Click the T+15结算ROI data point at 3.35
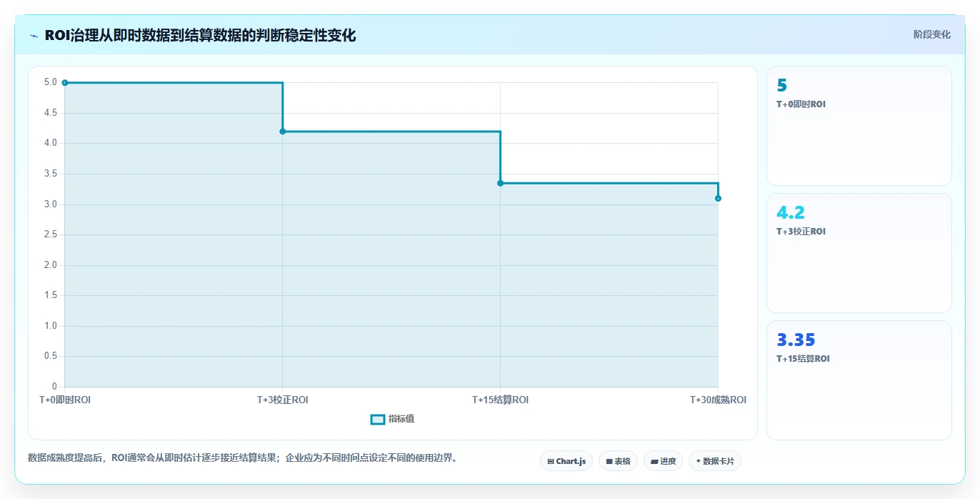Viewport: 980px width, 499px height. point(500,183)
